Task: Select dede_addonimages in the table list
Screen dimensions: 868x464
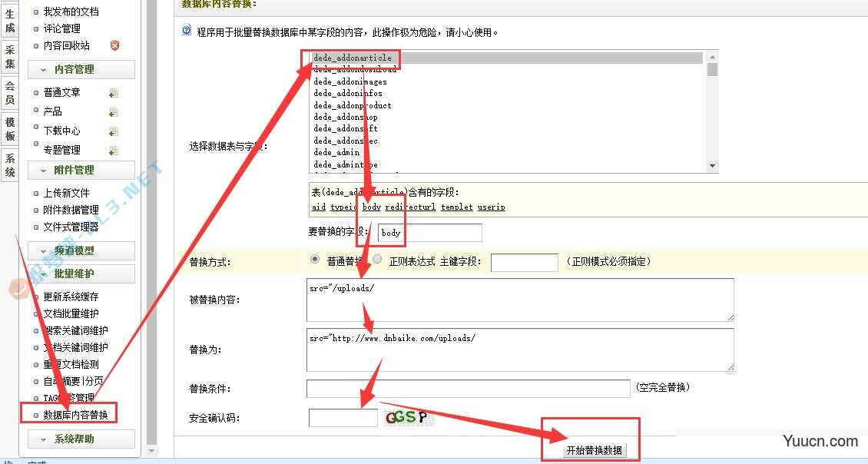Action: [350, 81]
